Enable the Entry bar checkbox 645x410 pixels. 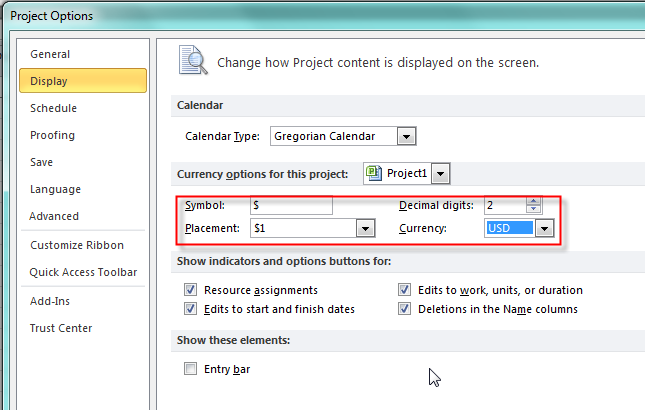(x=191, y=369)
